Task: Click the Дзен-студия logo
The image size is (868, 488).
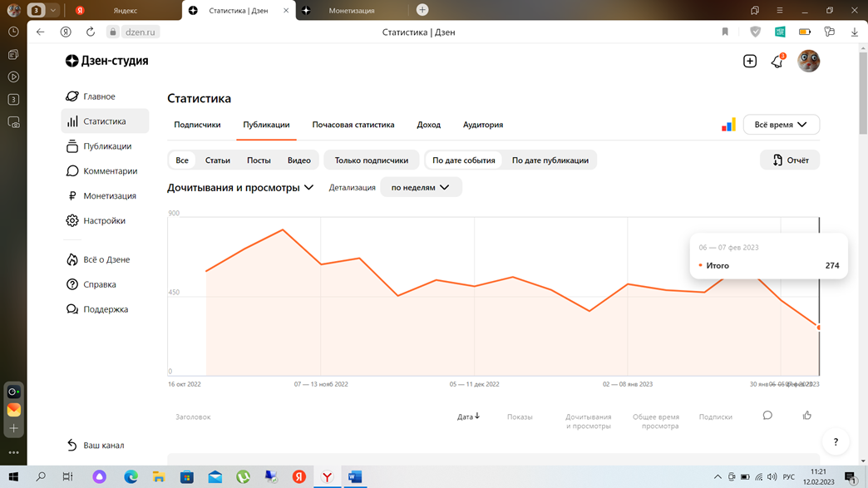Action: (106, 61)
